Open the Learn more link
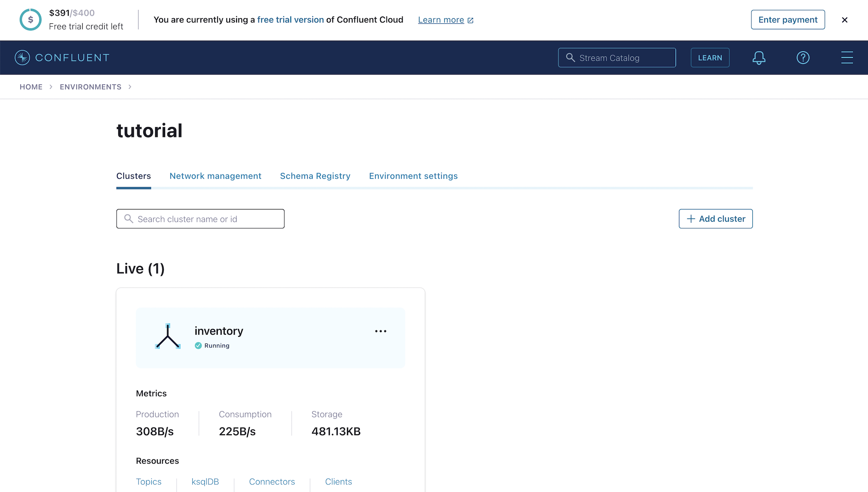Image resolution: width=868 pixels, height=492 pixels. (441, 20)
